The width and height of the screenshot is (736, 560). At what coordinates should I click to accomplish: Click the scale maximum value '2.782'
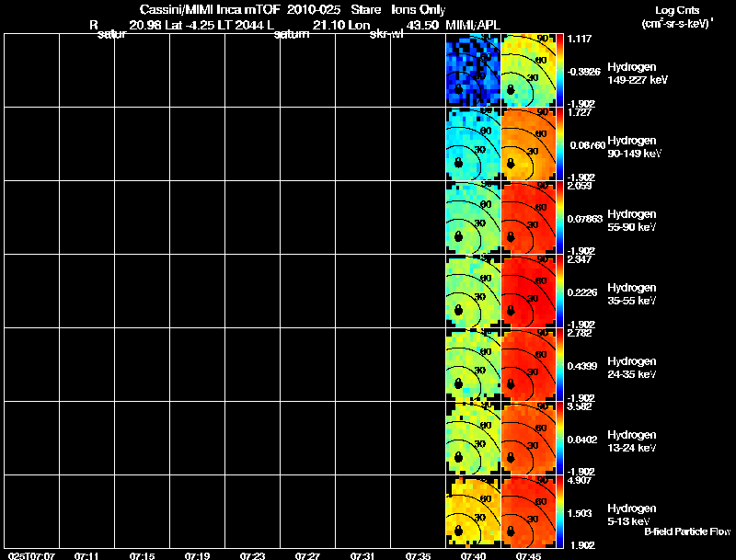click(x=580, y=334)
